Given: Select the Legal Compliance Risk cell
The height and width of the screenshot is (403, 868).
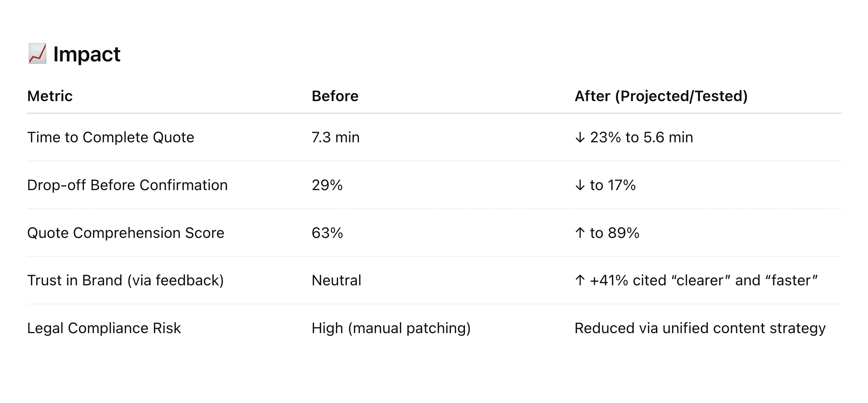Looking at the screenshot, I should point(104,329).
